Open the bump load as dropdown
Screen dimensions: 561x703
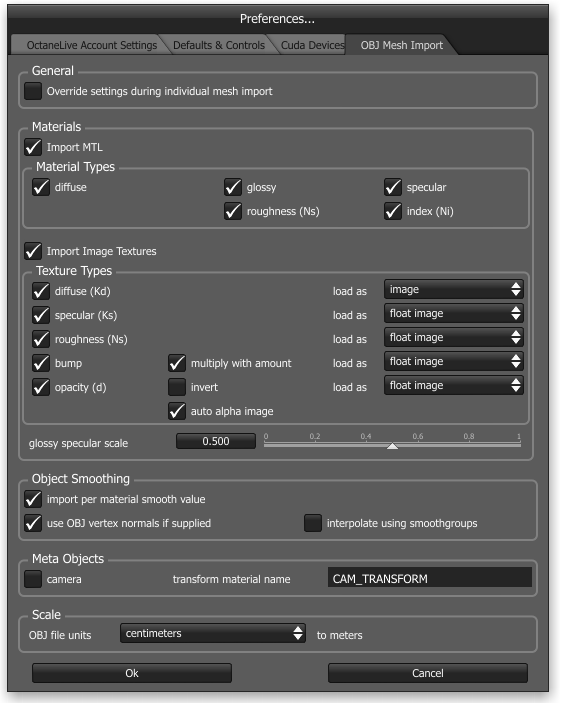point(453,361)
